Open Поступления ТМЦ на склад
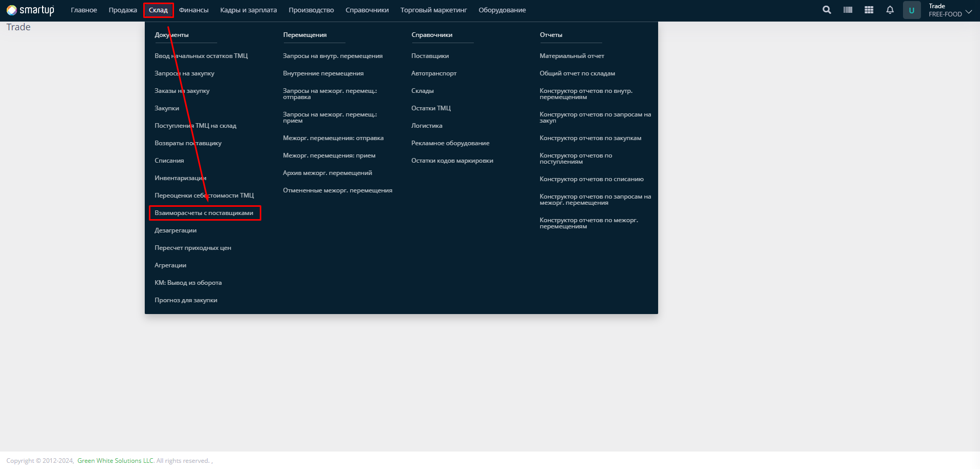The width and height of the screenshot is (980, 469). [196, 126]
